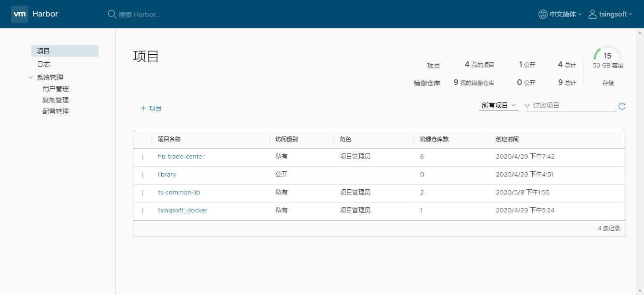Image resolution: width=644 pixels, height=295 pixels.
Task: Select 用户管理 in the sidebar
Action: [x=55, y=88]
